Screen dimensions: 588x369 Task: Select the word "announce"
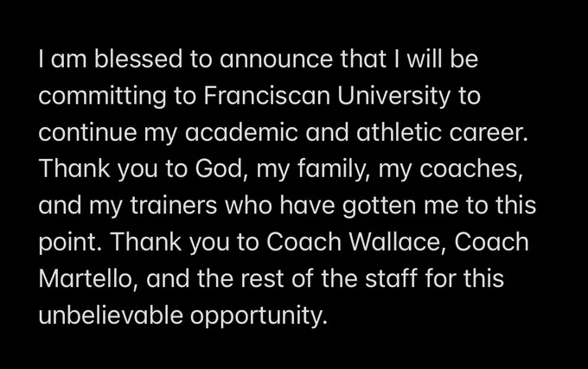(276, 59)
